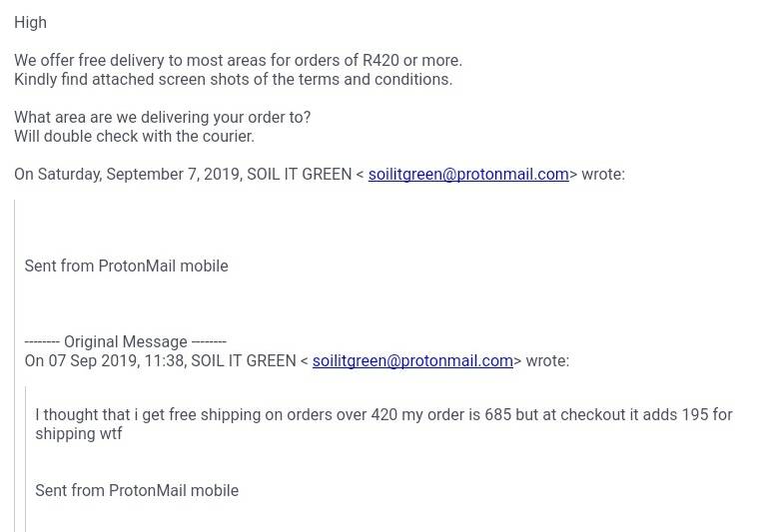The image size is (764, 532).
Task: Click the 'High' greeting text
Action: 30,22
